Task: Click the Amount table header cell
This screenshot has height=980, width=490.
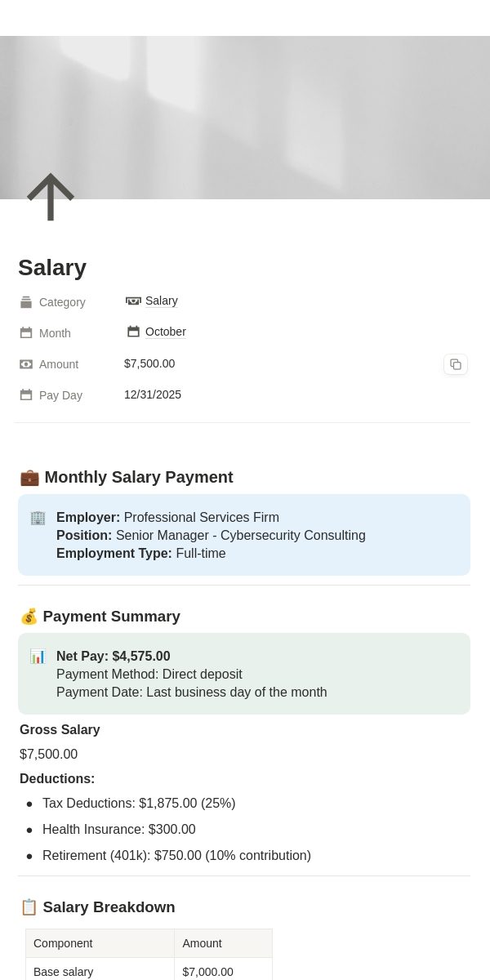Action: click(223, 943)
